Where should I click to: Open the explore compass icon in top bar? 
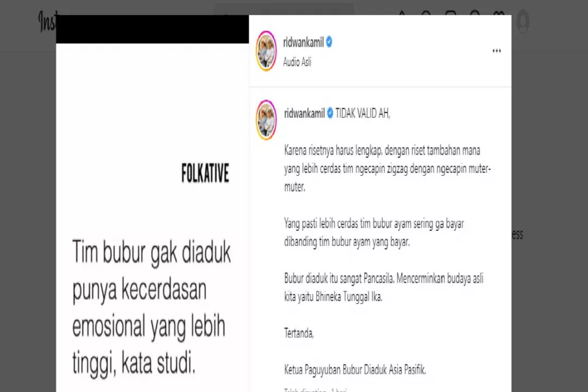pos(475,13)
